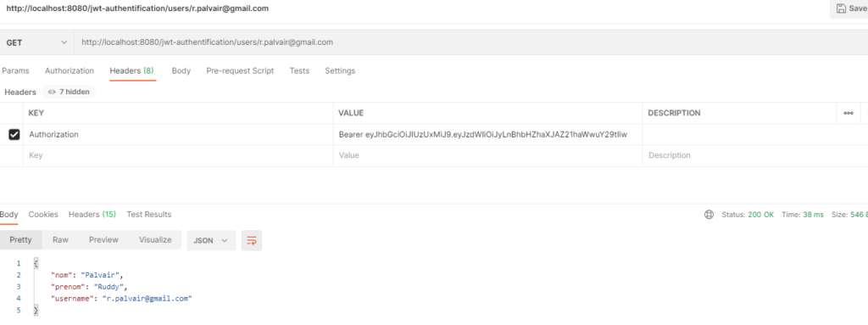Open the request Body tab

181,71
